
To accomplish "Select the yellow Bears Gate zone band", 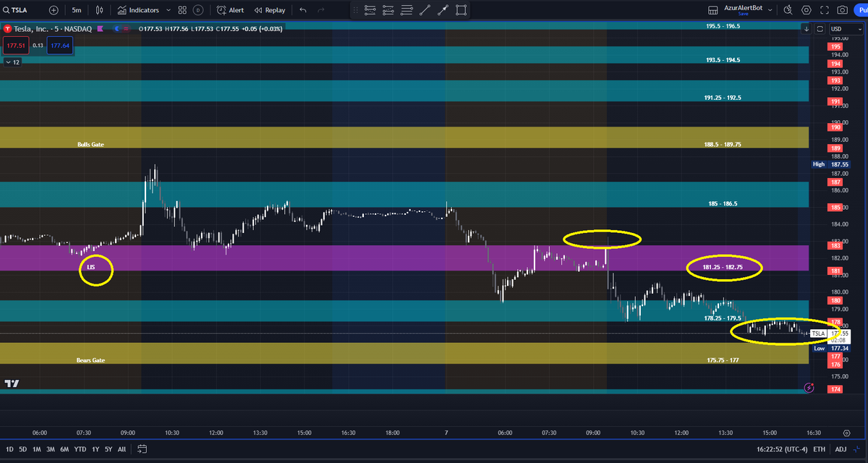I will coord(404,353).
